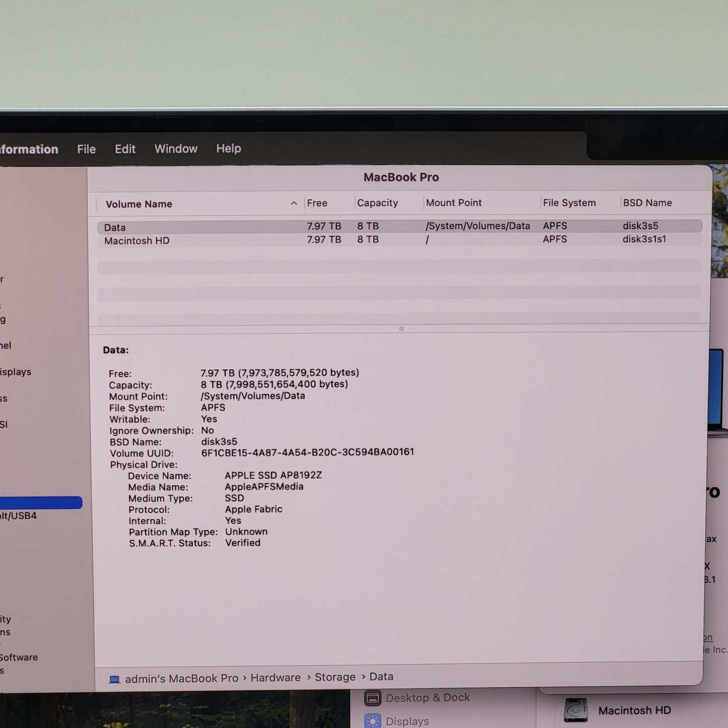This screenshot has width=728, height=728.
Task: Open the System Information app menu
Action: (29, 149)
